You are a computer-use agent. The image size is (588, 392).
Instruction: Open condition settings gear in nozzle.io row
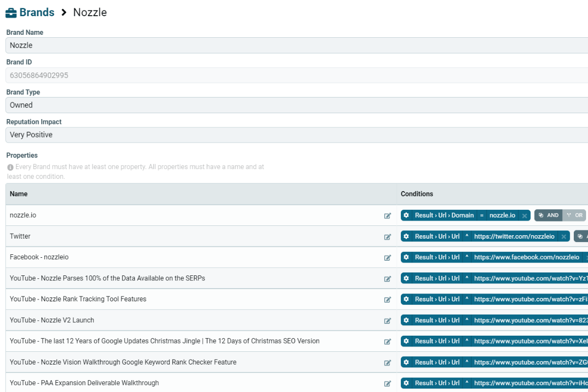(x=406, y=215)
